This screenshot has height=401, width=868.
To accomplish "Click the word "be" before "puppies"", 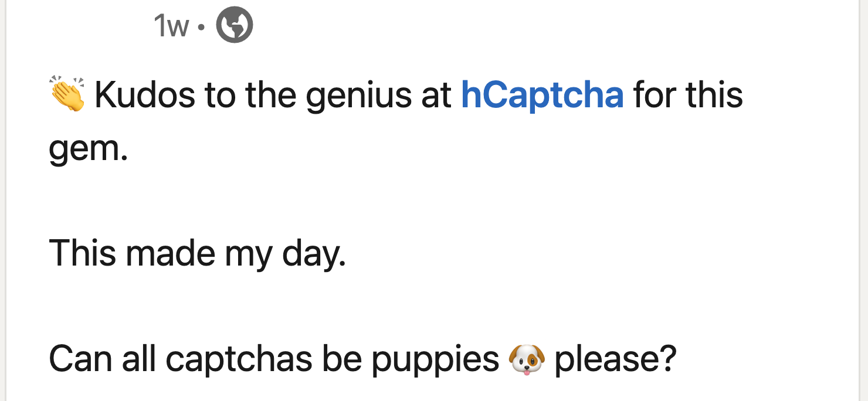I will tap(342, 358).
